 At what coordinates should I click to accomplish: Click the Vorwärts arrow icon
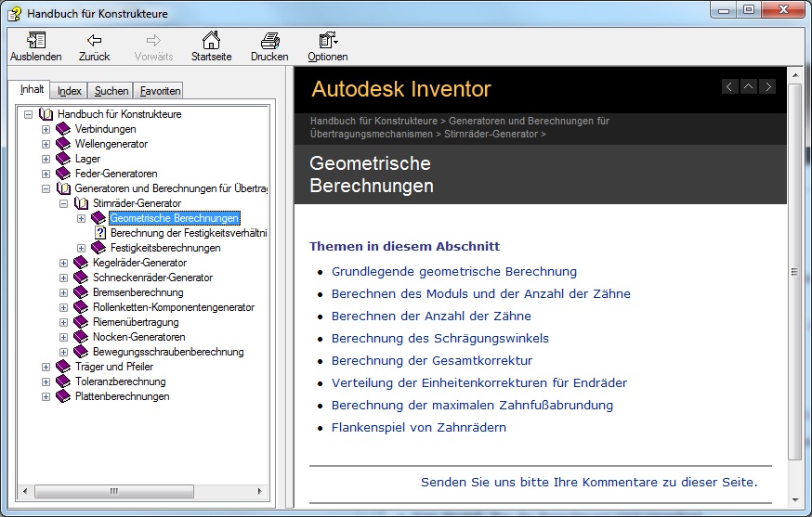[153, 40]
